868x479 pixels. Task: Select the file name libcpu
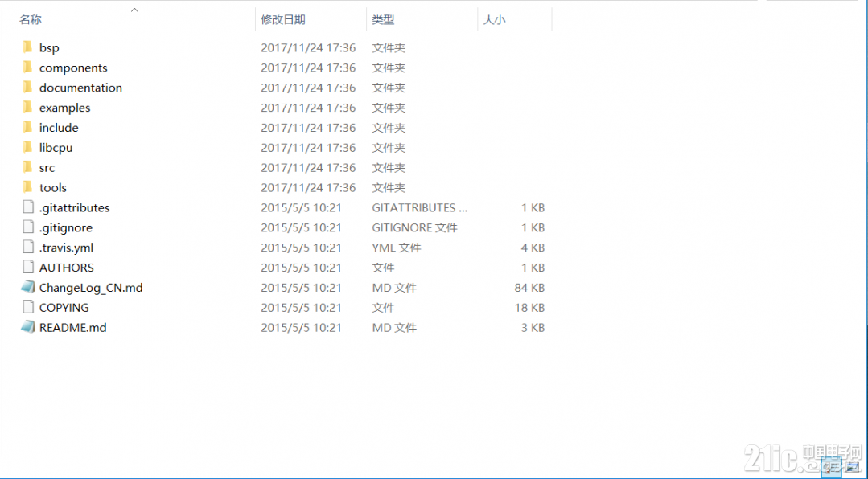(56, 148)
